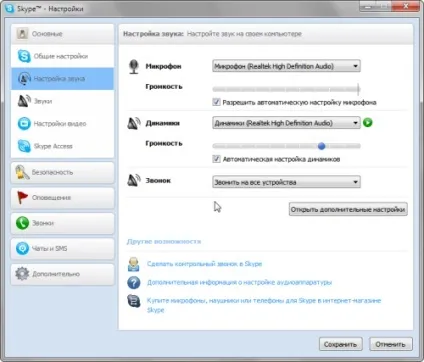Toggle Автоматическая настройка динамиков checkbox
The height and width of the screenshot is (362, 424).
point(216,159)
